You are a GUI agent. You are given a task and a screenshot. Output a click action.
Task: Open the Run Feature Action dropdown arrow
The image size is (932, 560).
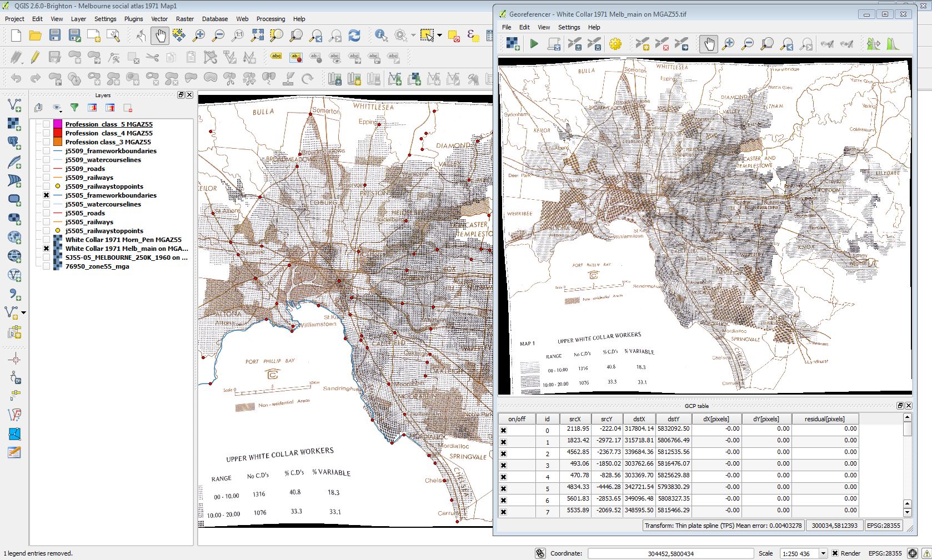413,36
